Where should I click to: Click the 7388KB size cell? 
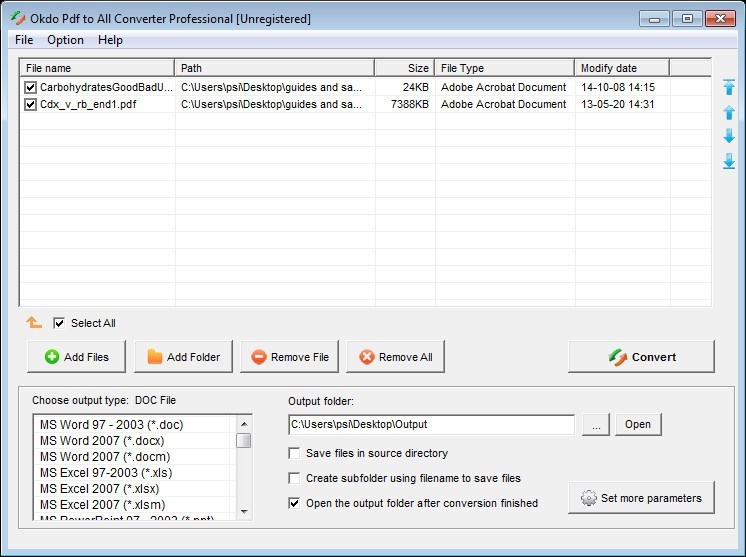pos(410,105)
